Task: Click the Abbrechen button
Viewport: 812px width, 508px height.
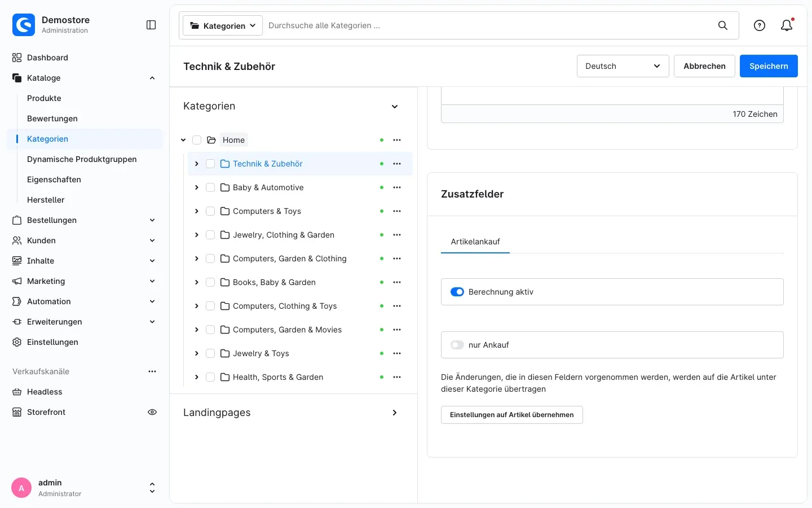Action: coord(704,66)
